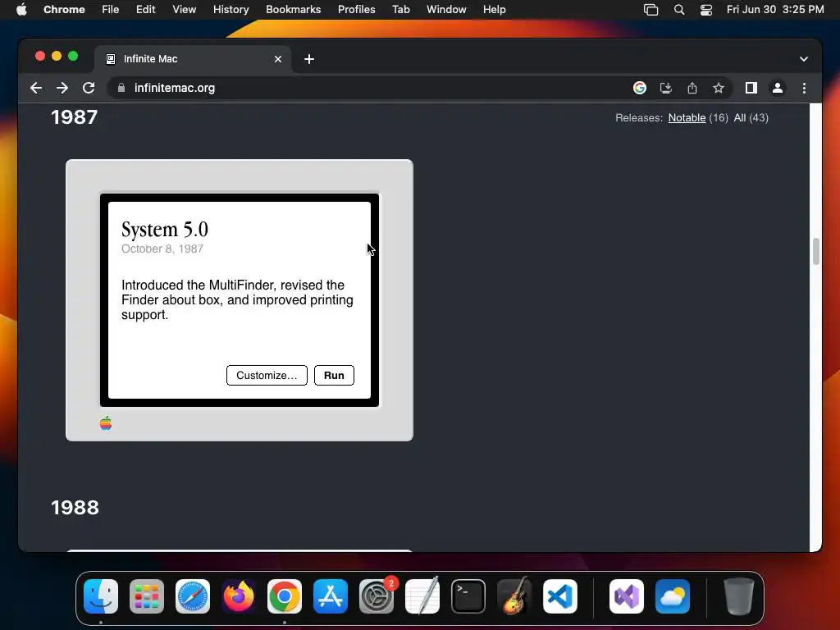Click the page vertical scrollbar thumb
This screenshot has height=630, width=840.
pyautogui.click(x=816, y=251)
